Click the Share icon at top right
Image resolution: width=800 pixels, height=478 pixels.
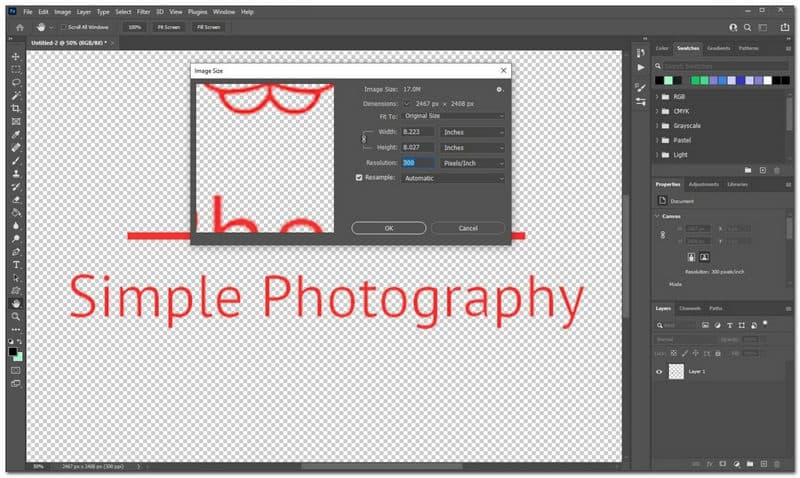coord(785,28)
